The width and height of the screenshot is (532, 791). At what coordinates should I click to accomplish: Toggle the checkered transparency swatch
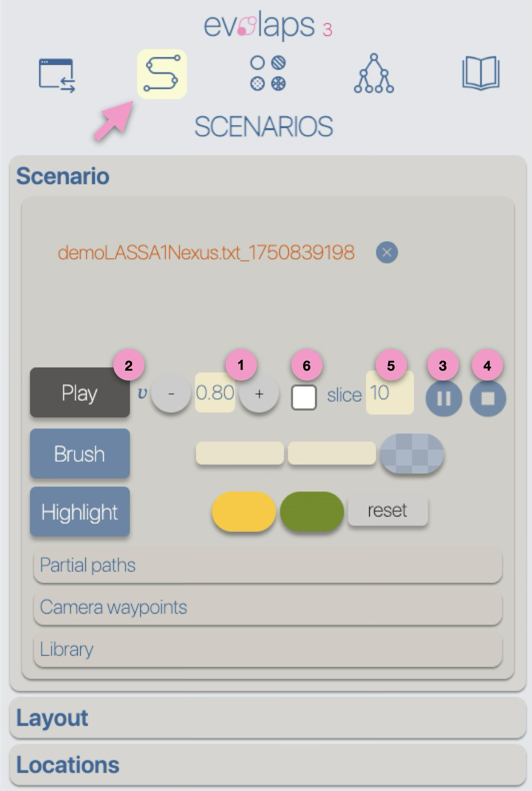click(412, 454)
